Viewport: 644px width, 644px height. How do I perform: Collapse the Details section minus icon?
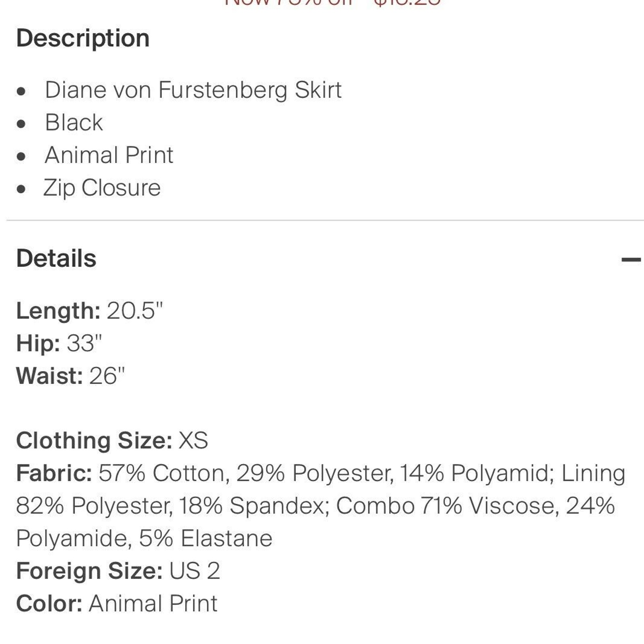pos(631,260)
